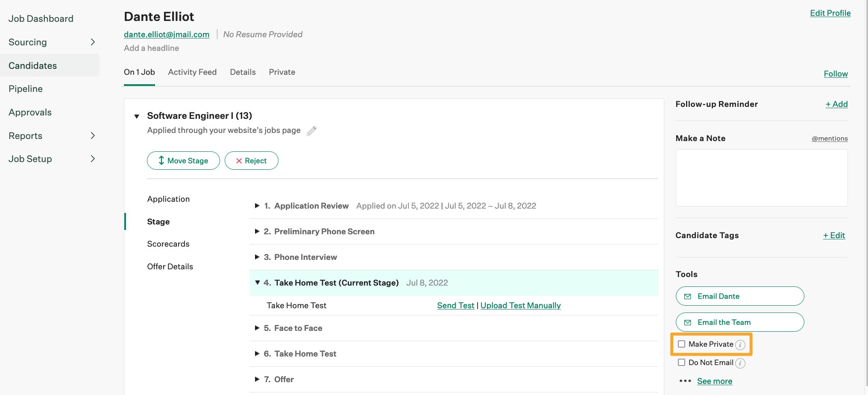
Task: Select Scorecards in the section list
Action: pos(168,244)
